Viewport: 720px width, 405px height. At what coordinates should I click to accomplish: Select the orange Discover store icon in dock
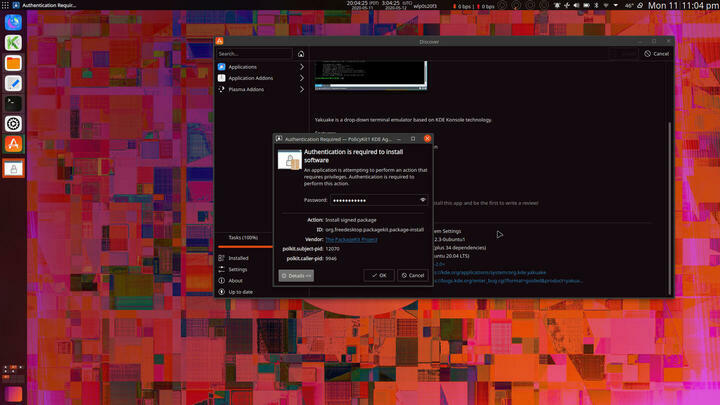point(13,144)
